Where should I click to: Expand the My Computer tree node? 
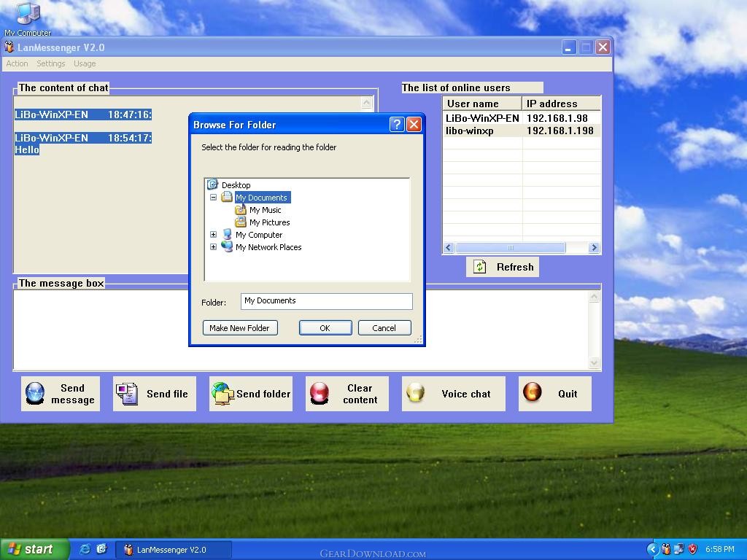[214, 234]
